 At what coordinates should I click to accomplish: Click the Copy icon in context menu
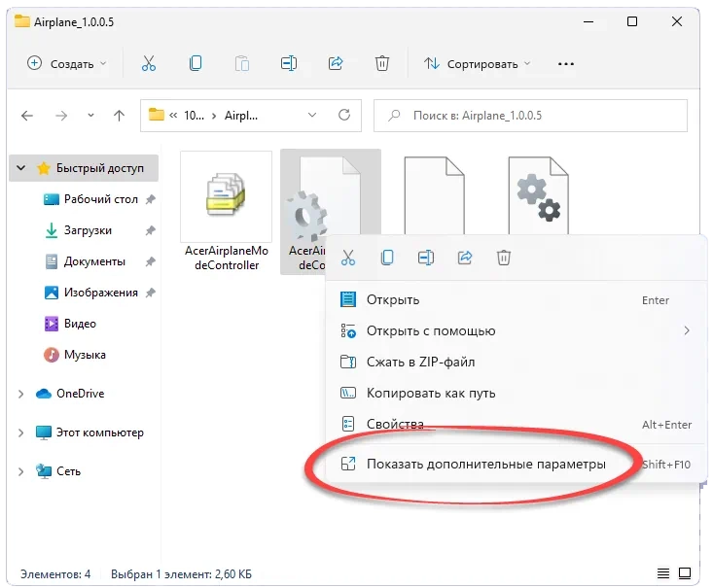[x=387, y=258]
